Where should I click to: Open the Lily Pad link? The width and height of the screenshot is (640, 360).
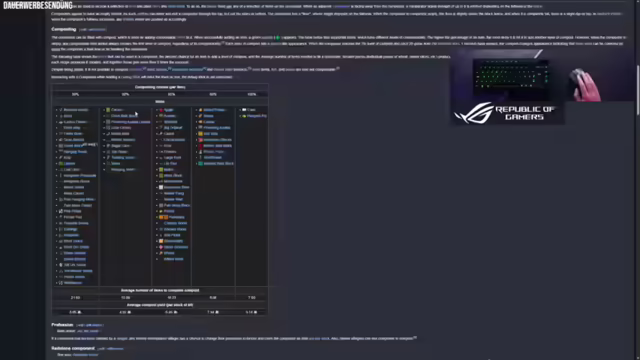[x=171, y=163]
